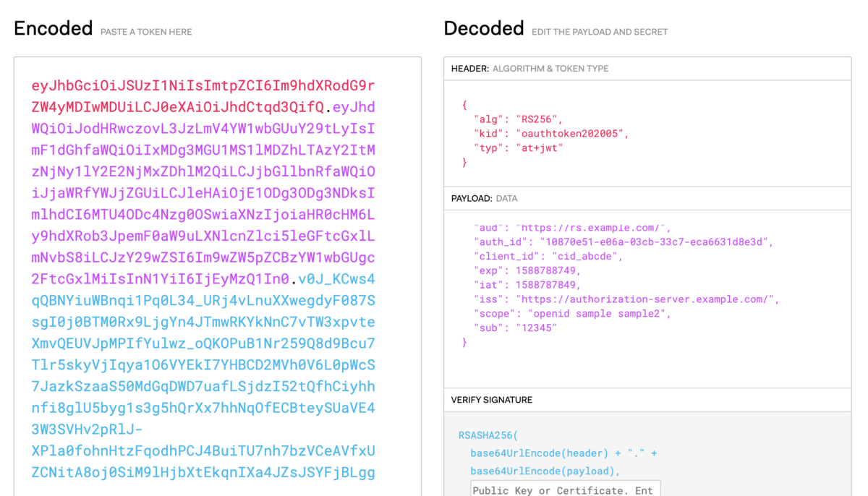This screenshot has width=868, height=496.
Task: Click the "client_id": "cid_abcde" line
Action: (548, 256)
